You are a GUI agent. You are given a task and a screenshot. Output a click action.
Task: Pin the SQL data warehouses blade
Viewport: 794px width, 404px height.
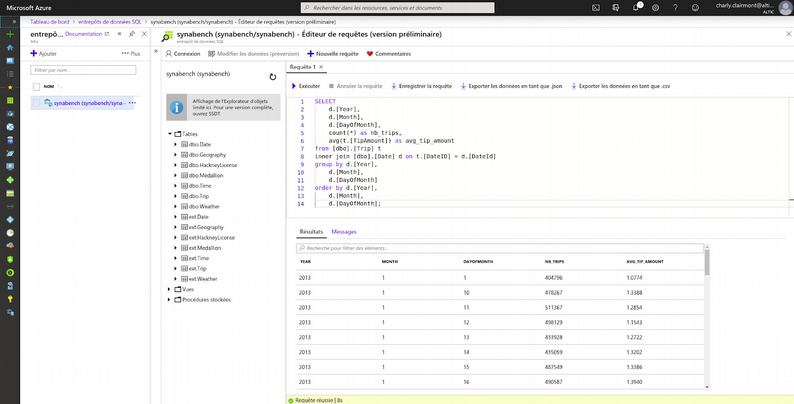click(132, 34)
